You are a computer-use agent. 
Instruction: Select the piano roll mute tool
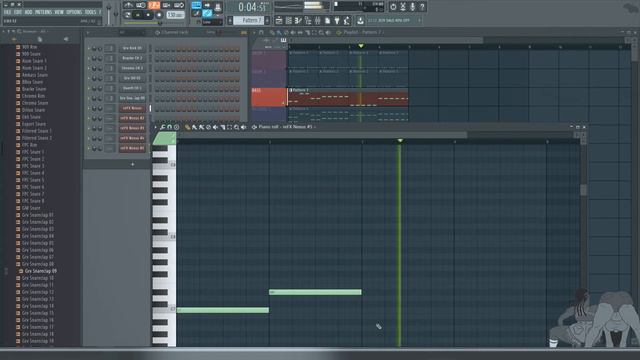(216, 127)
